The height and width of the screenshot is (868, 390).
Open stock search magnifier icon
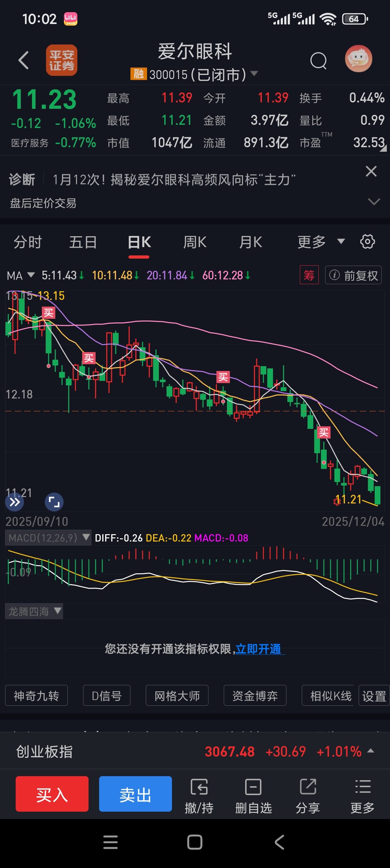point(318,61)
